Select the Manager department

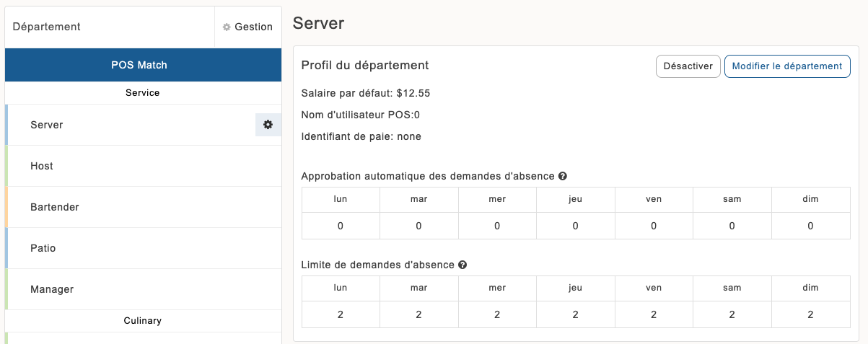coord(52,289)
